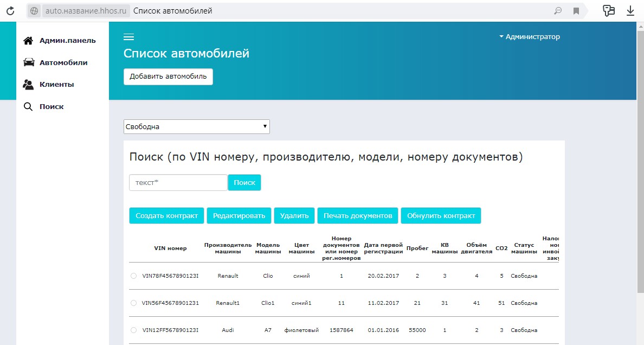644x345 pixels.
Task: Click the date 01.01.2016 cell
Action: tap(383, 330)
